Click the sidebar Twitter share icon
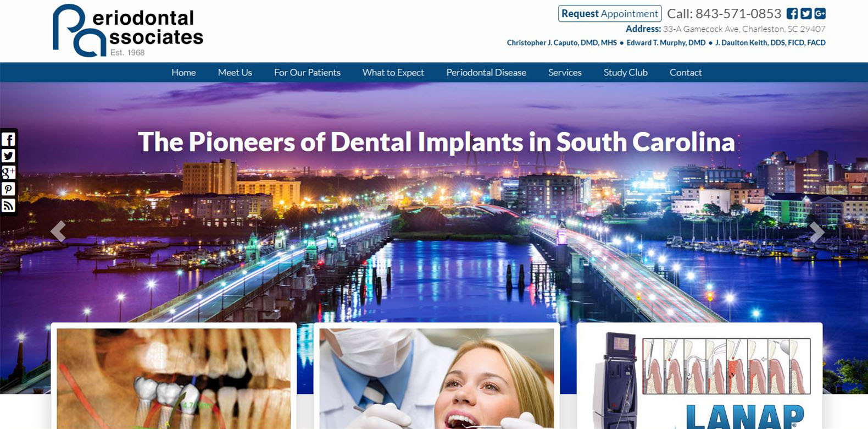This screenshot has height=429, width=868. (x=8, y=156)
